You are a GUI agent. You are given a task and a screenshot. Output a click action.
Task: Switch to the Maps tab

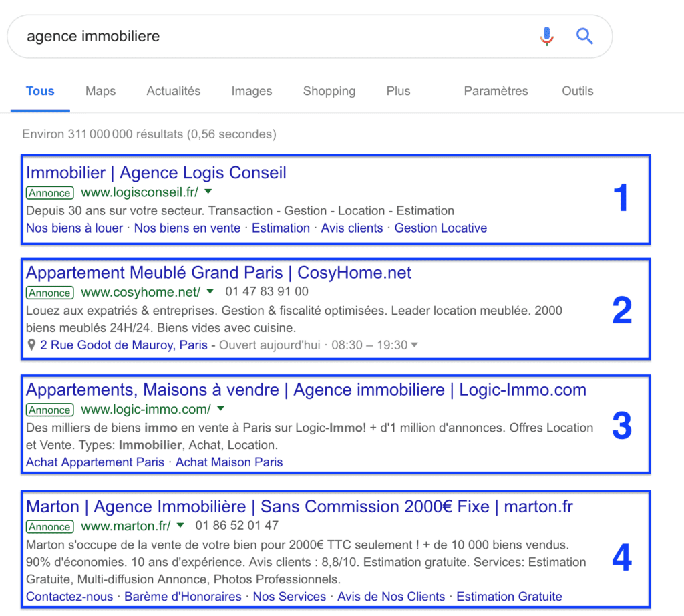100,91
